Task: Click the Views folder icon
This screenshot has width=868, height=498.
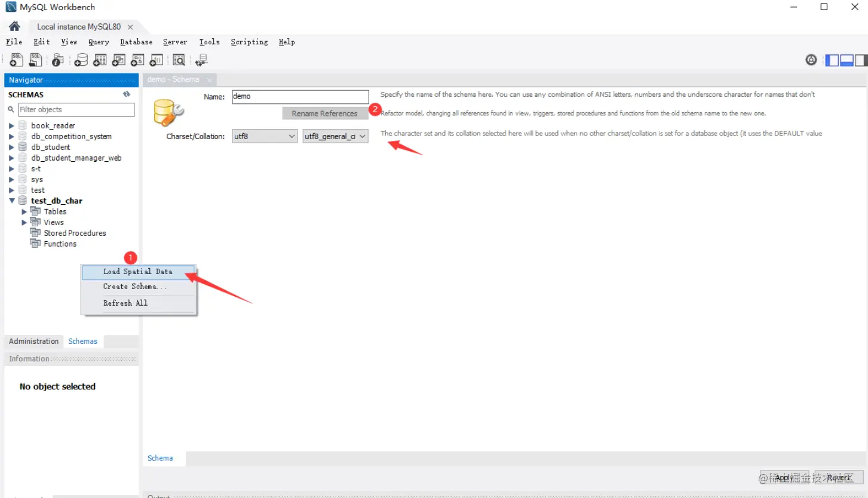Action: tap(35, 222)
